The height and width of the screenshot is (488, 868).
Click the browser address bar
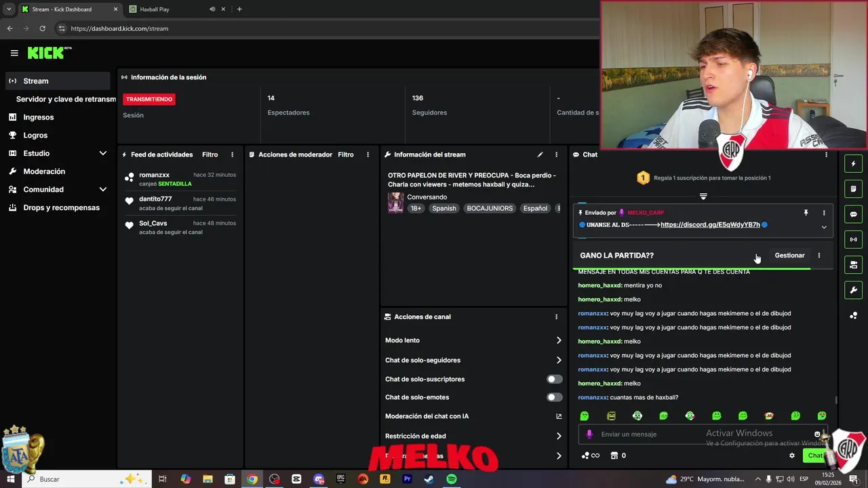coord(325,28)
